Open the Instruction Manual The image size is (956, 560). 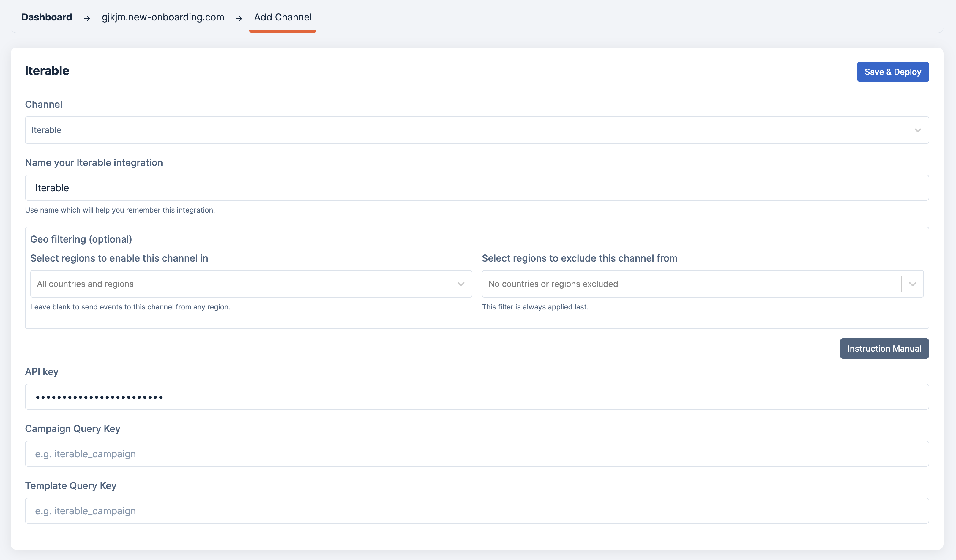[884, 348]
